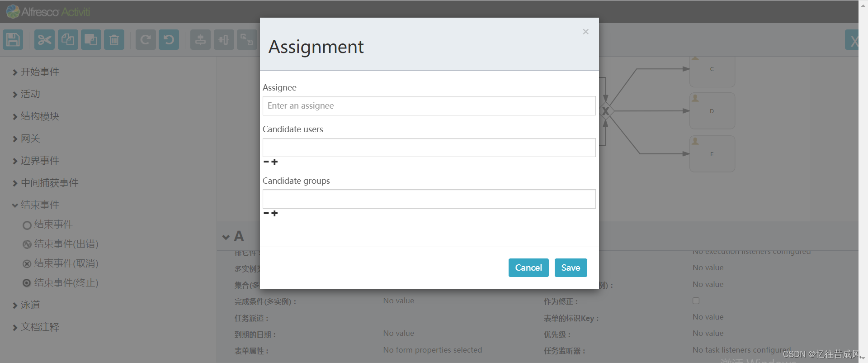Pick the 结束事件(出错) error end event
The height and width of the screenshot is (363, 868).
coord(61,244)
